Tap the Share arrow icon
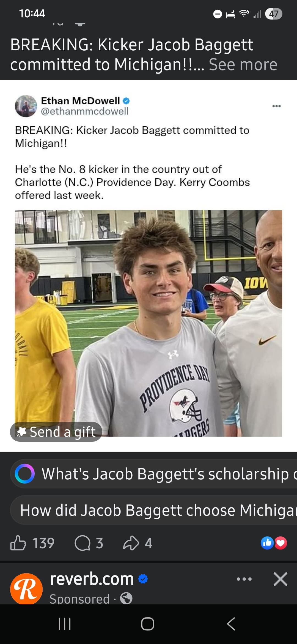The width and height of the screenshot is (297, 644). [131, 543]
